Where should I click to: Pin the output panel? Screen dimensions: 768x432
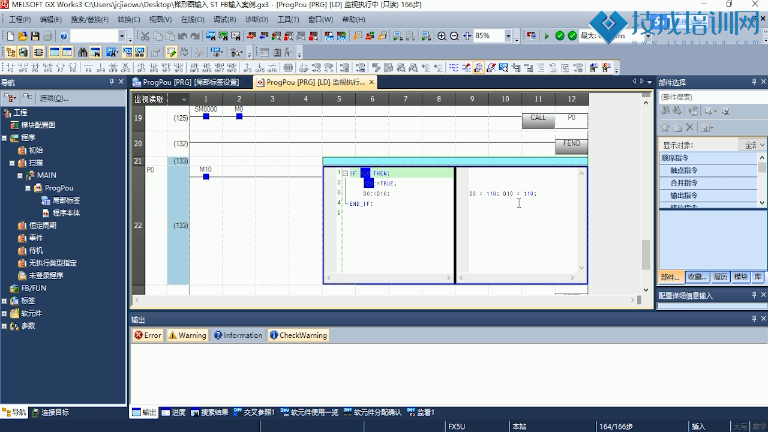pos(754,318)
